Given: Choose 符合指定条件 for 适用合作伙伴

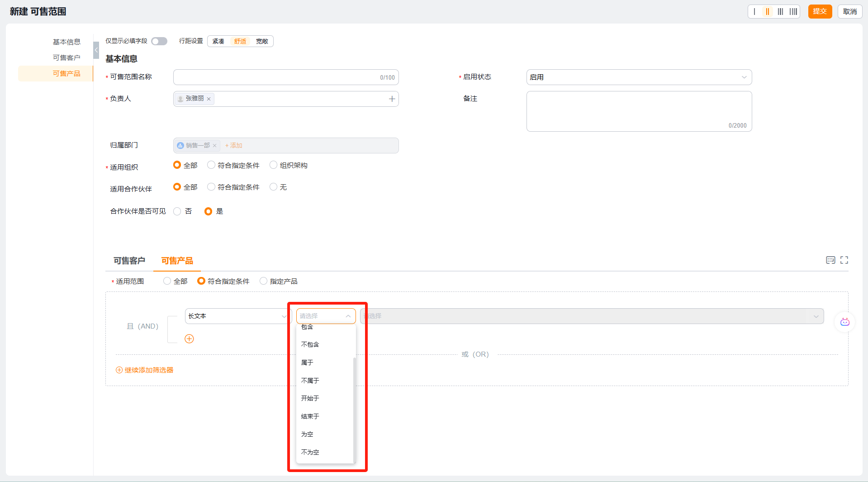Looking at the screenshot, I should 211,187.
